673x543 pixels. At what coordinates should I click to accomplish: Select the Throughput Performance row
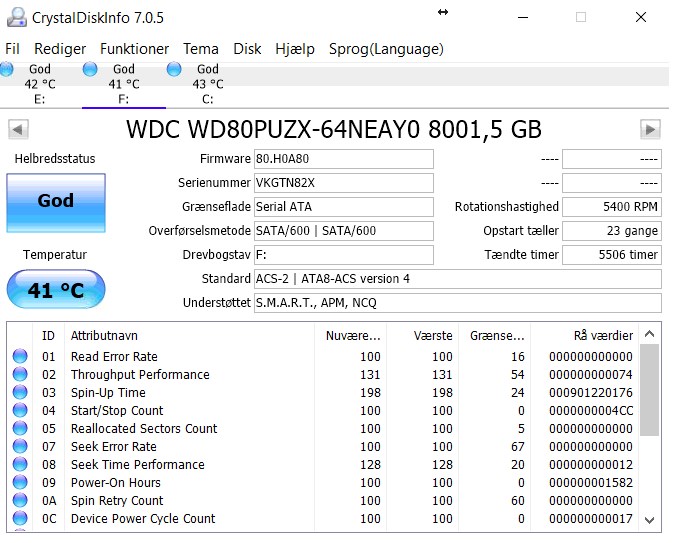[323, 374]
